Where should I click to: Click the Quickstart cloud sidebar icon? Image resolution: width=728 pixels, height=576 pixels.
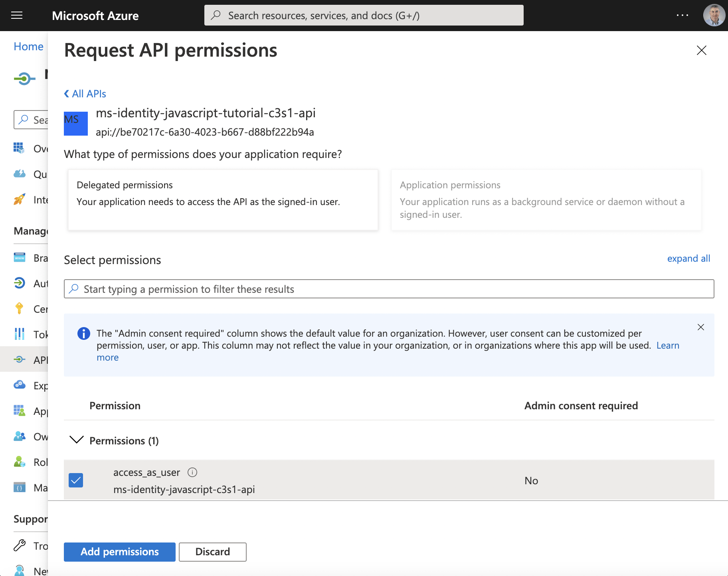(x=19, y=174)
